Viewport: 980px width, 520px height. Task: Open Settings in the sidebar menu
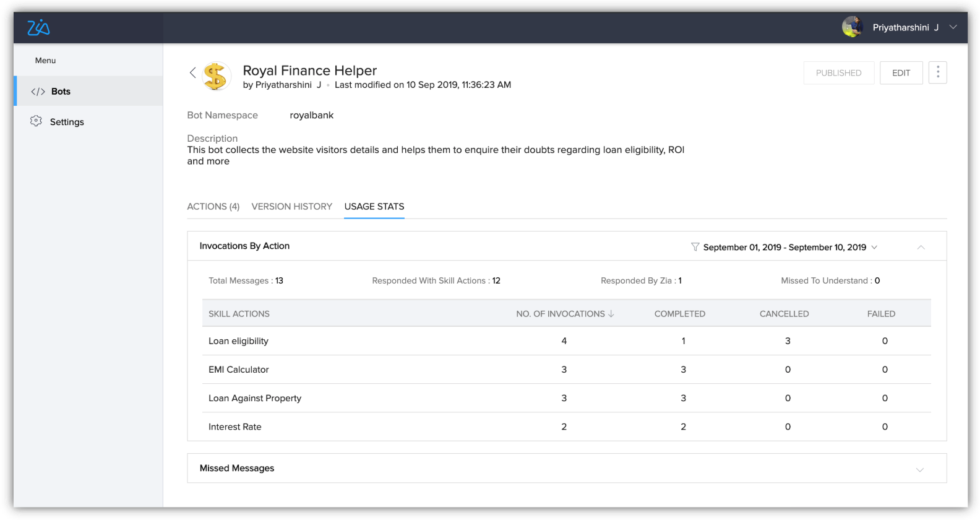coord(67,122)
